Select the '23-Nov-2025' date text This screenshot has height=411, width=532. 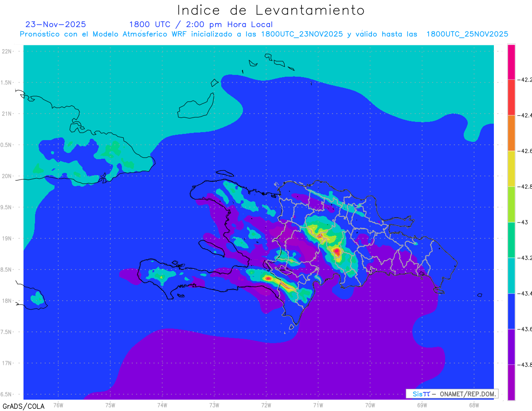click(x=56, y=24)
